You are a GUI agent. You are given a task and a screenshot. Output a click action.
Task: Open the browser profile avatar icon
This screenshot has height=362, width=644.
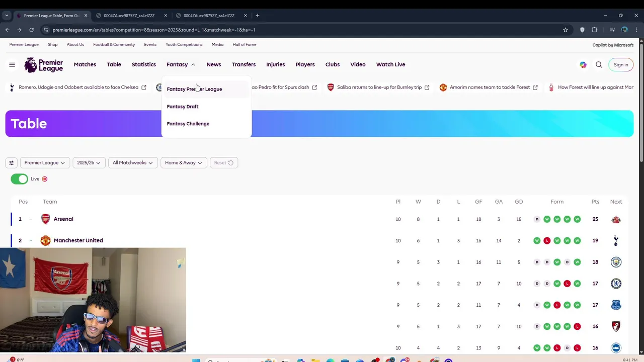(624, 30)
